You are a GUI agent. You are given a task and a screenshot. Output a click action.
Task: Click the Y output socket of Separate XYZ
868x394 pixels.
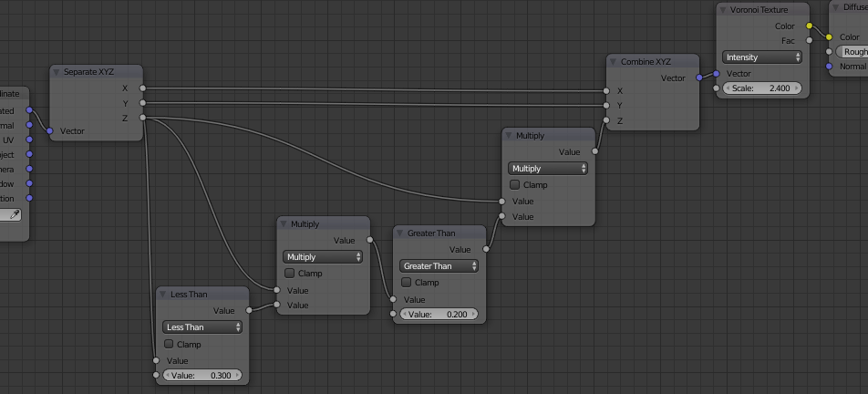point(142,103)
